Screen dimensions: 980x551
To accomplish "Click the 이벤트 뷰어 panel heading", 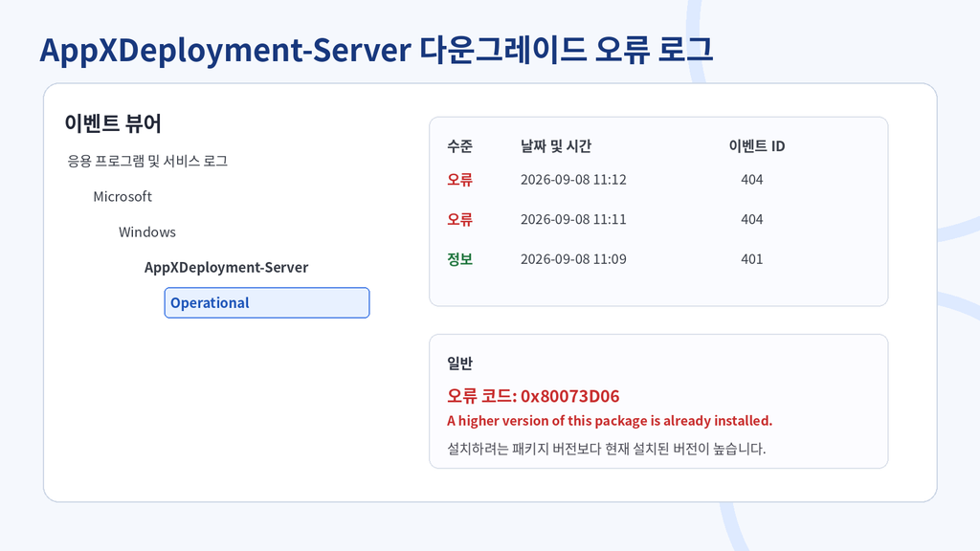I will coord(113,123).
